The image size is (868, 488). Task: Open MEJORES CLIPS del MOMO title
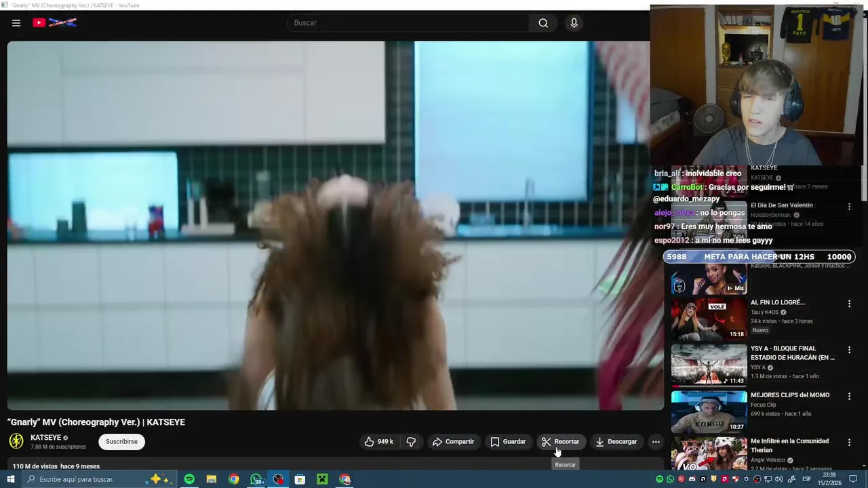click(x=790, y=395)
